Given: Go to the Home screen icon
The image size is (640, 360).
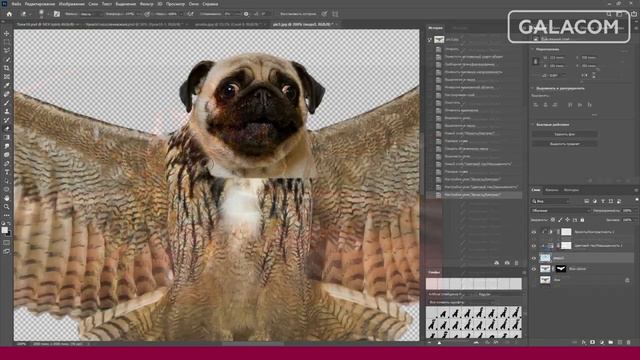Looking at the screenshot, I should point(9,14).
